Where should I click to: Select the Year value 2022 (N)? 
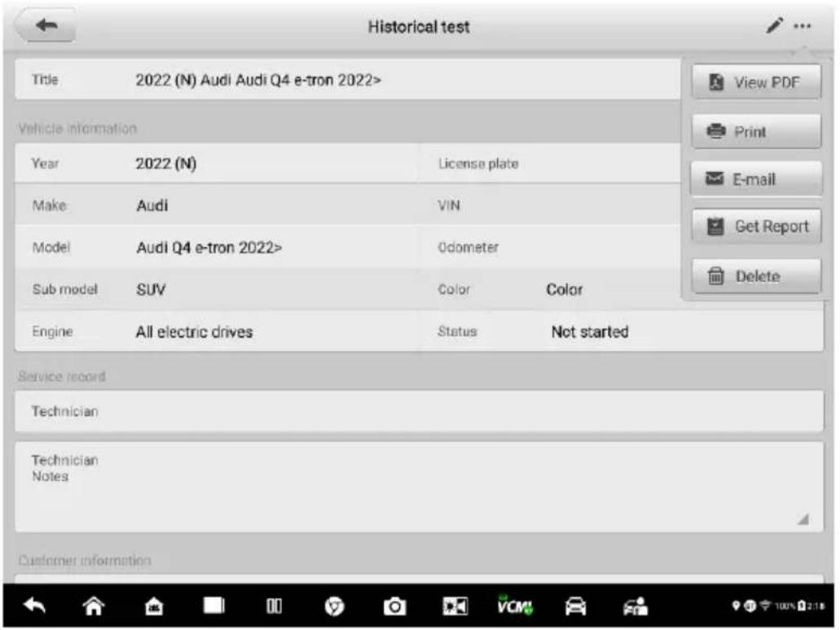coord(166,163)
